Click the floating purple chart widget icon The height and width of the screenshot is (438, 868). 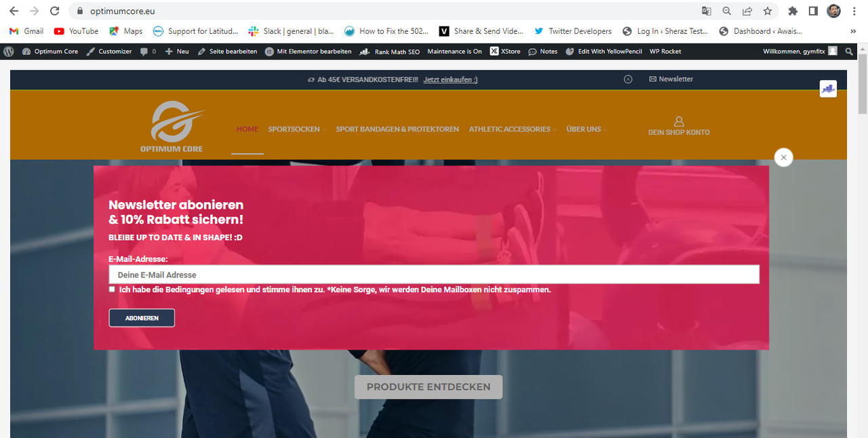tap(828, 89)
